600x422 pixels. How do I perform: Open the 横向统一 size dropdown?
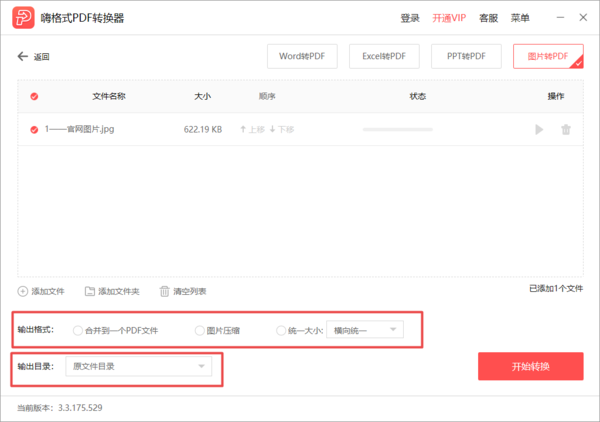365,330
